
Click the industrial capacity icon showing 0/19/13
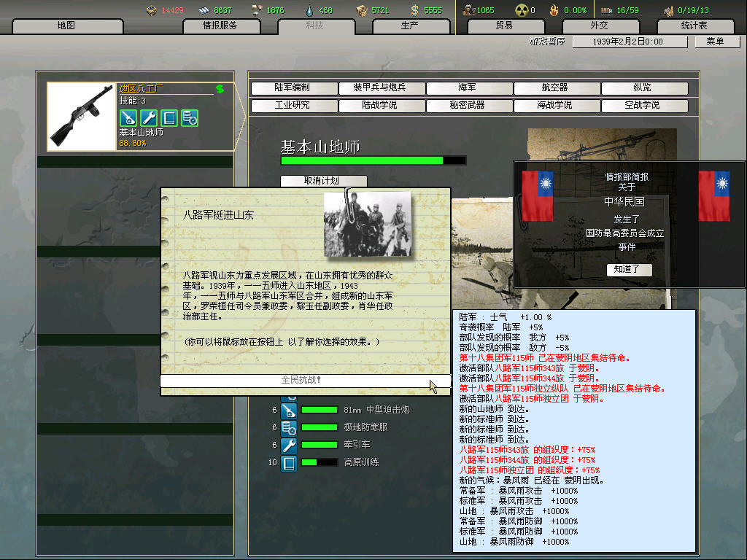tap(669, 10)
